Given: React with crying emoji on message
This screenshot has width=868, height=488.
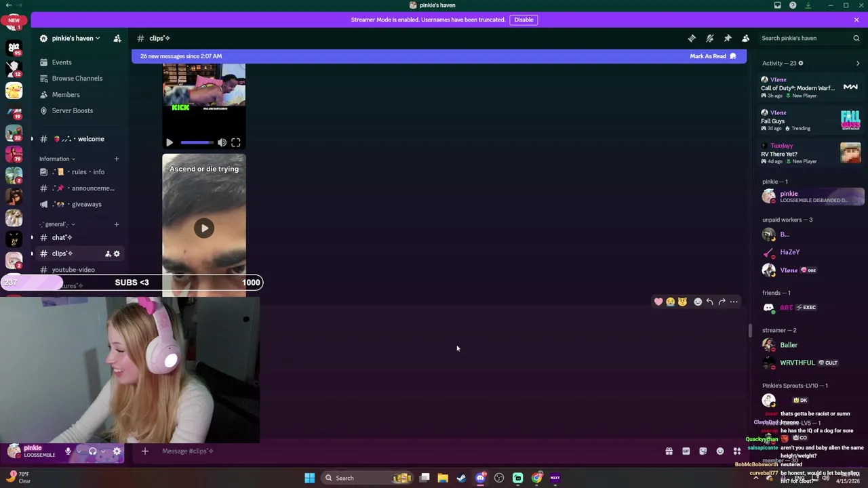Looking at the screenshot, I should click(671, 302).
